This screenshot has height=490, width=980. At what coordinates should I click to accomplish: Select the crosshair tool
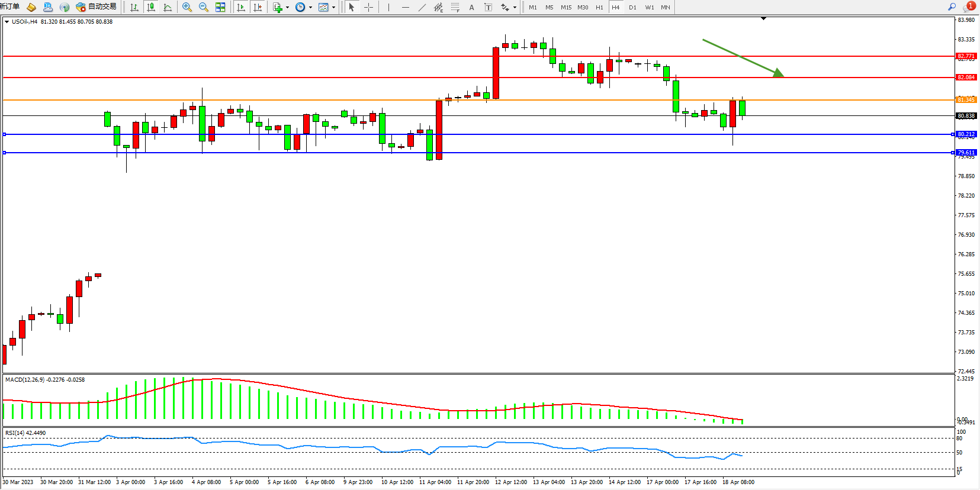point(368,7)
